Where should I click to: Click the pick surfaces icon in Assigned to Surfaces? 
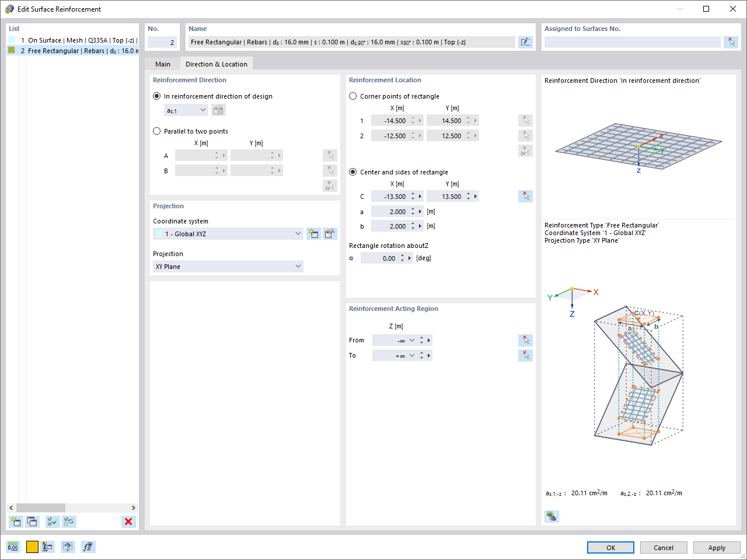(x=731, y=42)
